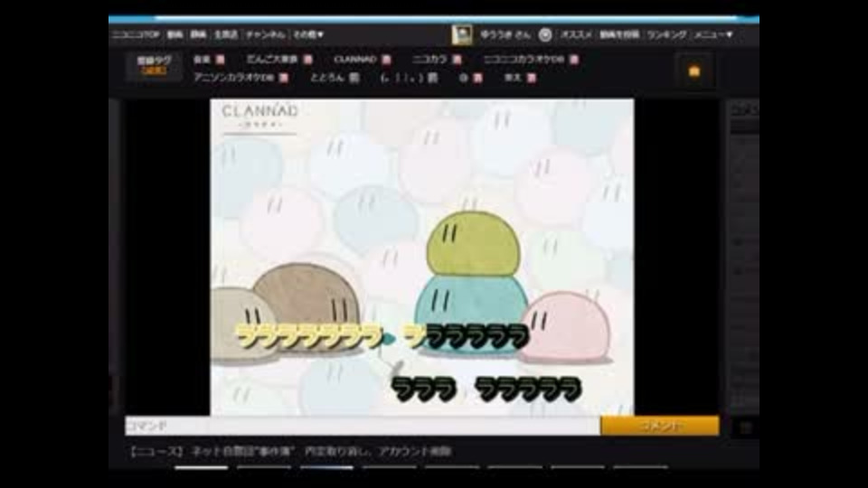Click the orange icon button right of the tags
Screen dimensions: 868x488
click(x=694, y=71)
